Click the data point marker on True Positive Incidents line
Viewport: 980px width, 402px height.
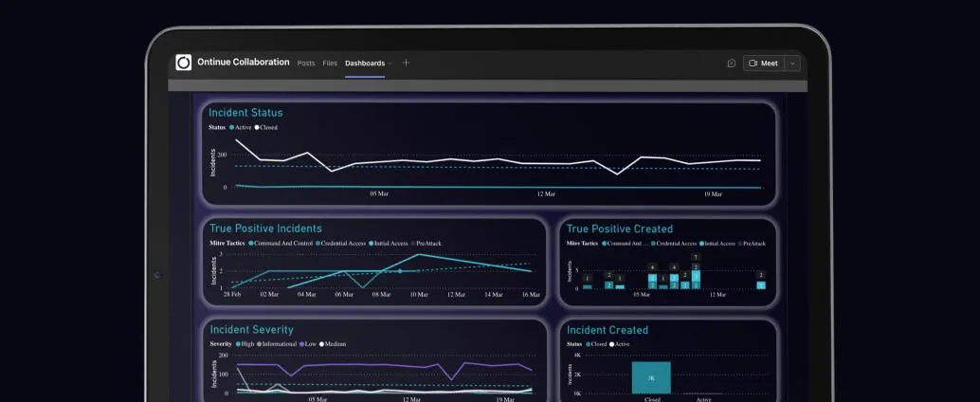click(400, 271)
